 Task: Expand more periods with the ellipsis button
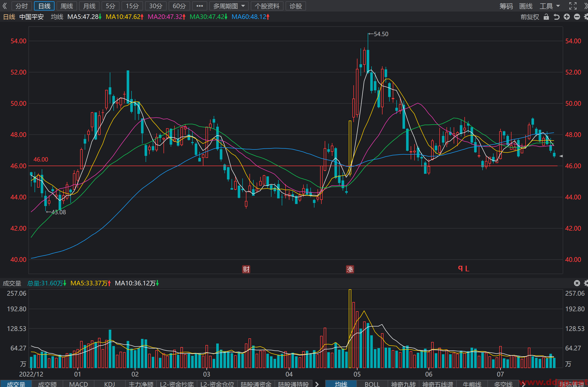click(200, 6)
